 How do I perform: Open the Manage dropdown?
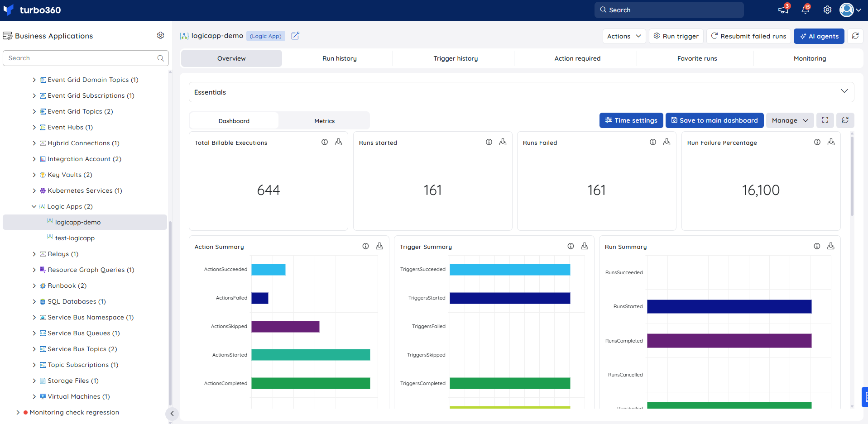coord(790,120)
